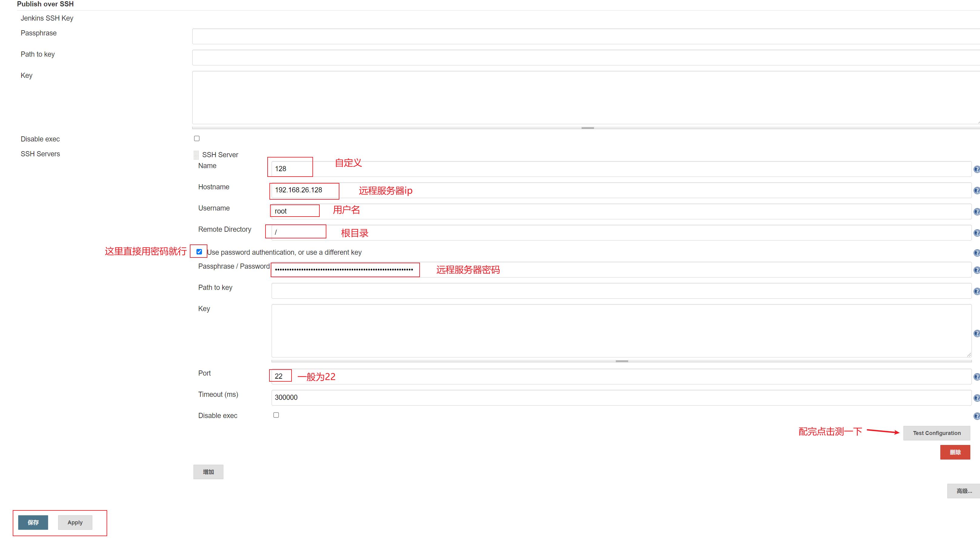Click the 保存 (Save) button

point(34,522)
